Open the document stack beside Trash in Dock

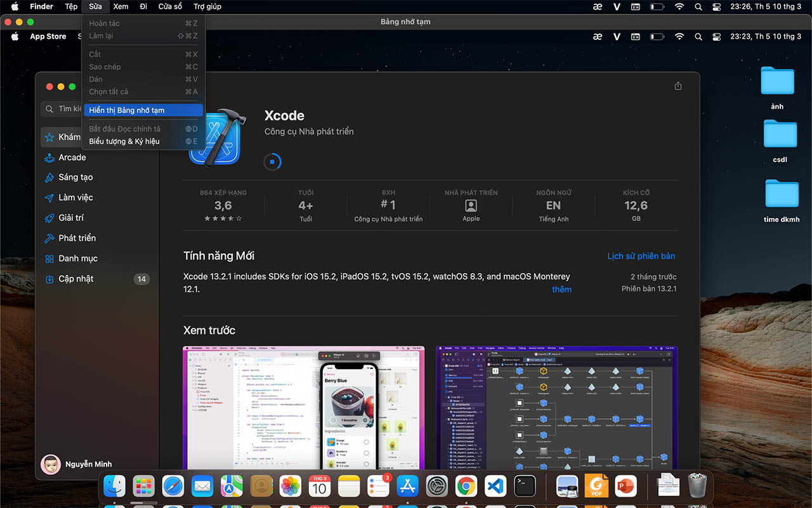[668, 486]
